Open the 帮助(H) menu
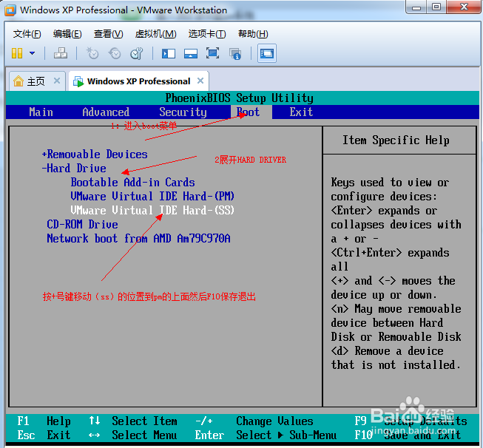 pyautogui.click(x=253, y=34)
